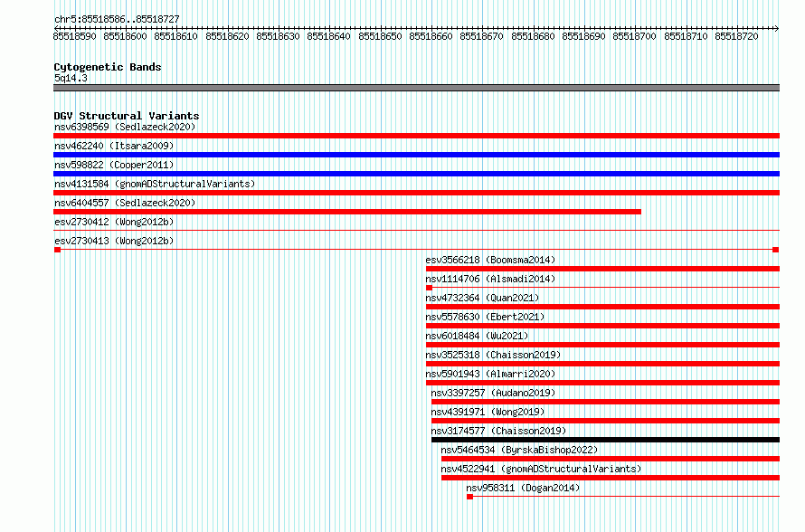Click the red bar under nsv4732364
805x532 pixels.
tap(602, 307)
